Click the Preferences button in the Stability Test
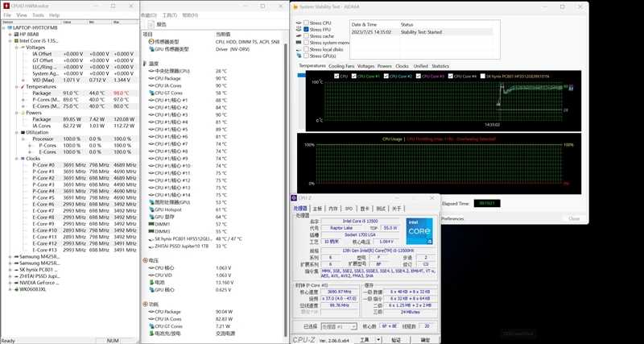Image resolution: width=644 pixels, height=344 pixels. [x=453, y=219]
